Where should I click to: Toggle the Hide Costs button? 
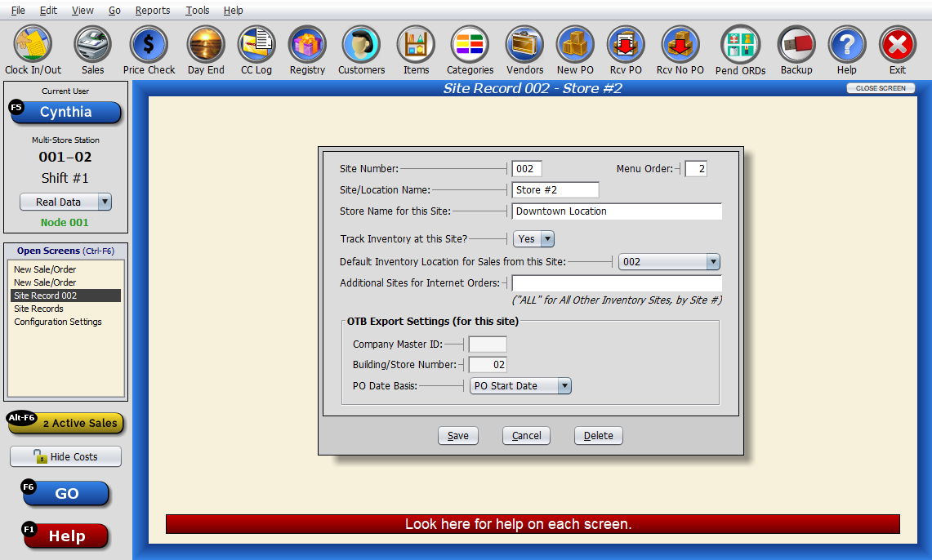click(65, 456)
